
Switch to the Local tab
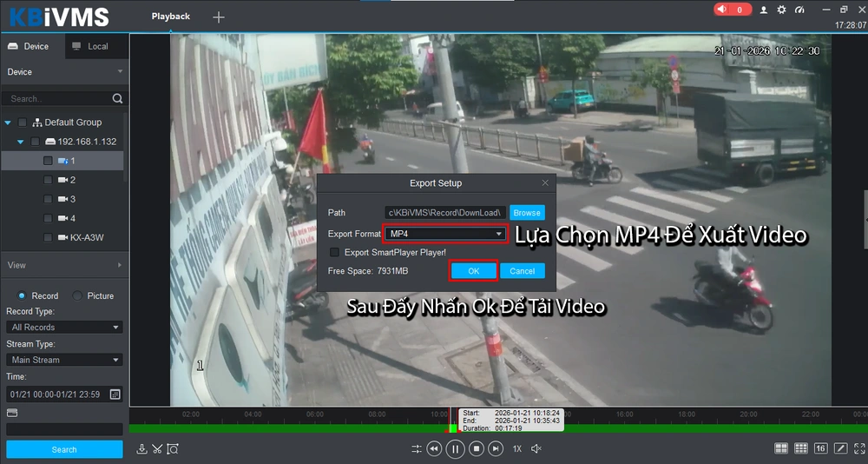(x=97, y=47)
